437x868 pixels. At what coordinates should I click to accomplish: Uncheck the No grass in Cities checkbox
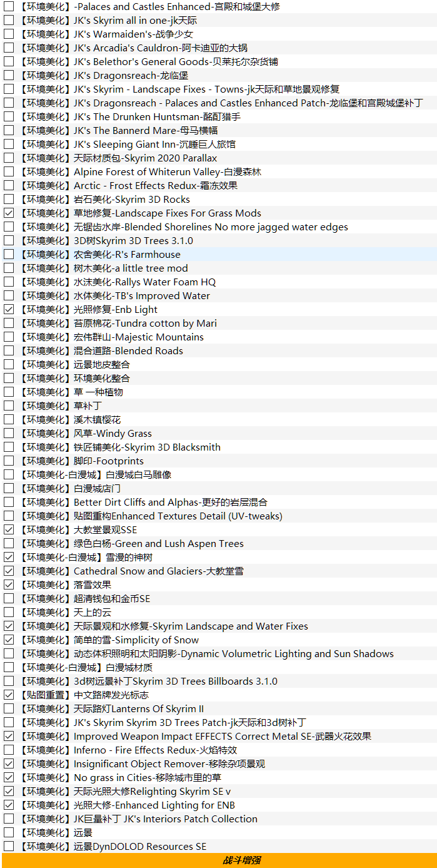click(9, 777)
